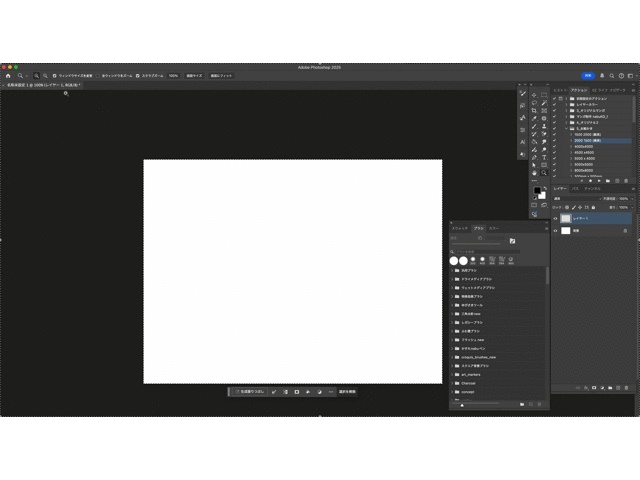640x480 pixels.
Task: Click the Home icon in options bar
Action: [8, 76]
